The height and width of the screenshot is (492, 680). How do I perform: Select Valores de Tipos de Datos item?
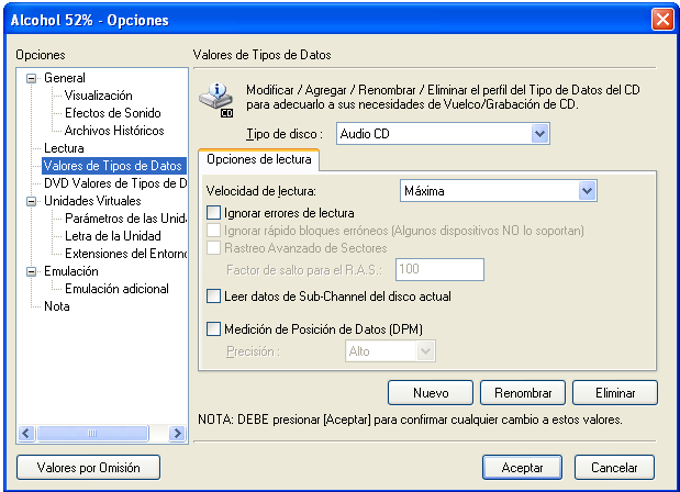click(113, 166)
